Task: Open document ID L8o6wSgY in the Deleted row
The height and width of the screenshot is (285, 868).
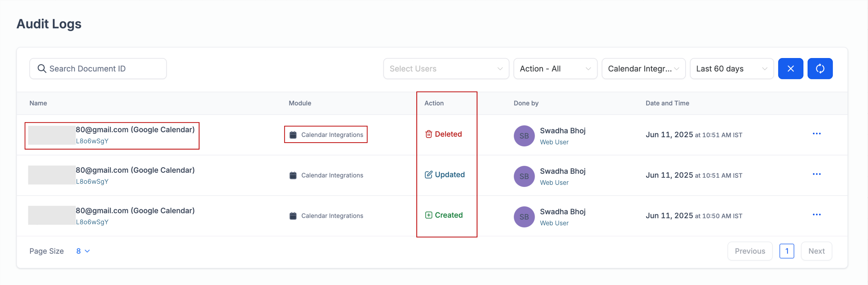Action: click(92, 141)
